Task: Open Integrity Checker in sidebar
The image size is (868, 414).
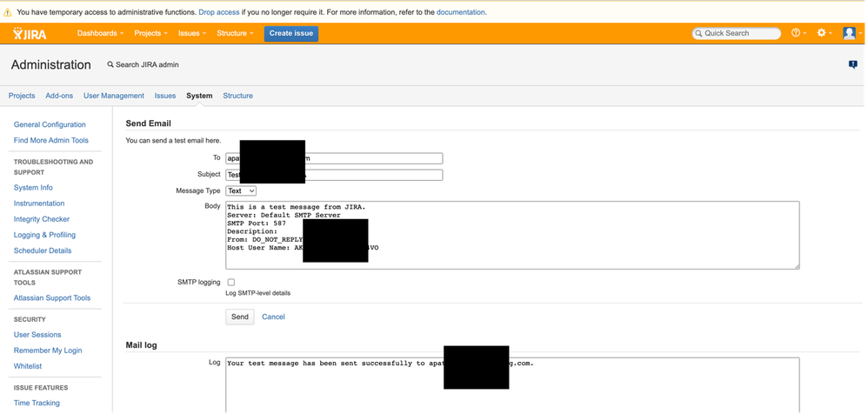Action: click(42, 219)
